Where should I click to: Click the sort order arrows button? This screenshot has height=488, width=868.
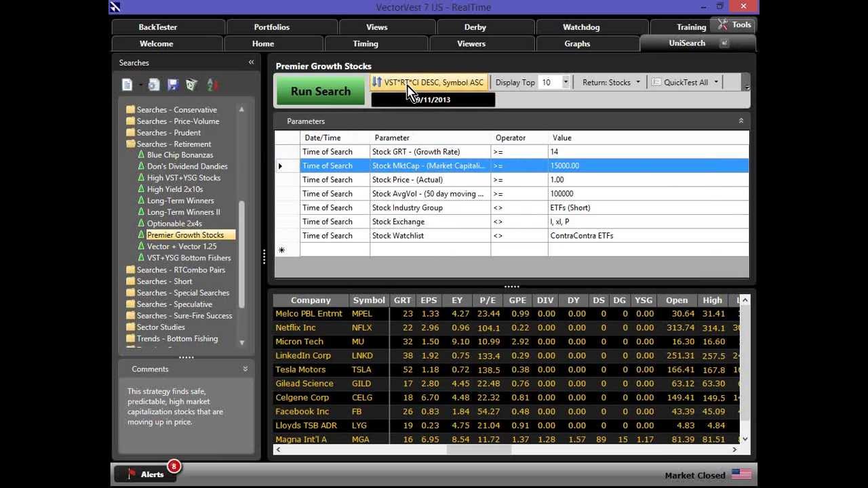point(377,82)
